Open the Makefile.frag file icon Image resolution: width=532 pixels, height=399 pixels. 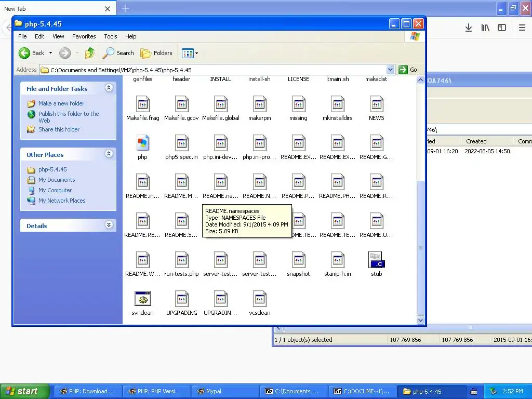tap(142, 104)
